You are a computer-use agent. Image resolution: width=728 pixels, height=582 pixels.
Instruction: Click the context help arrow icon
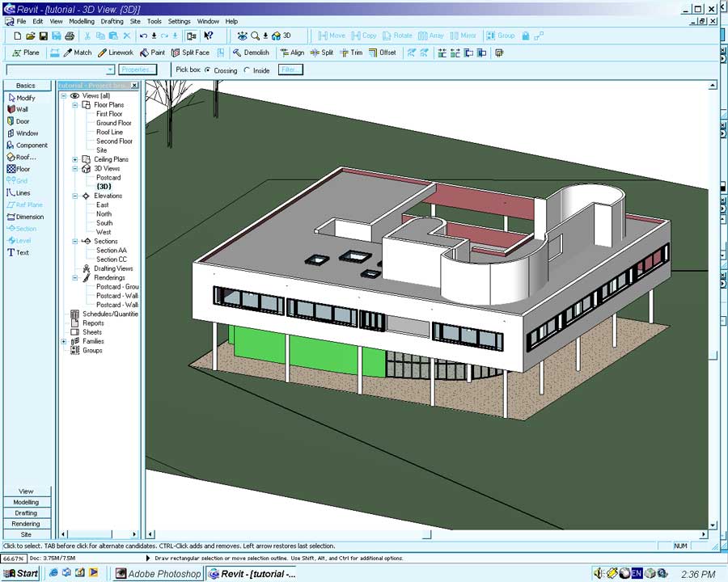click(x=209, y=36)
